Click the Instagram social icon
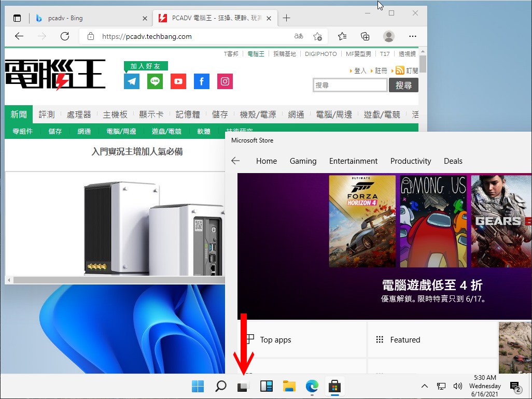The height and width of the screenshot is (399, 532). click(225, 81)
